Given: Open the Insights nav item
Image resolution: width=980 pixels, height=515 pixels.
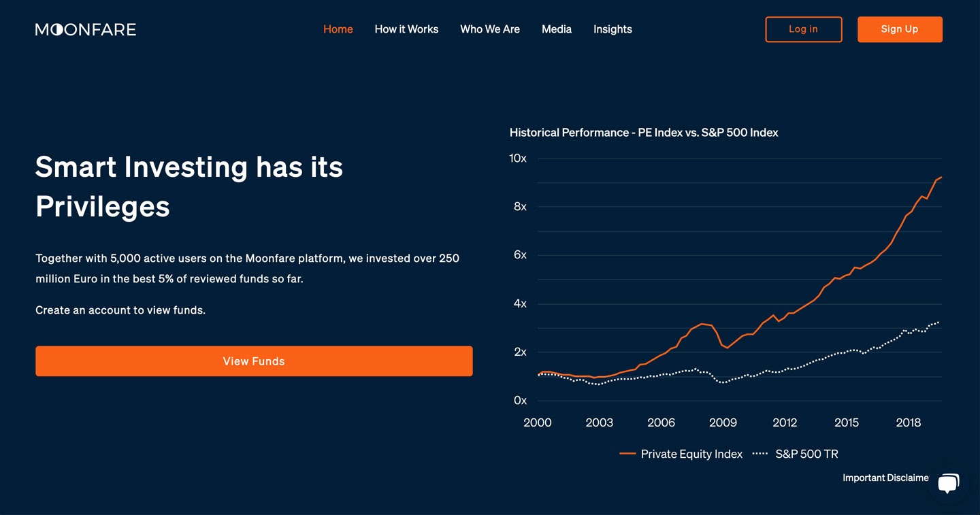Looking at the screenshot, I should 612,29.
